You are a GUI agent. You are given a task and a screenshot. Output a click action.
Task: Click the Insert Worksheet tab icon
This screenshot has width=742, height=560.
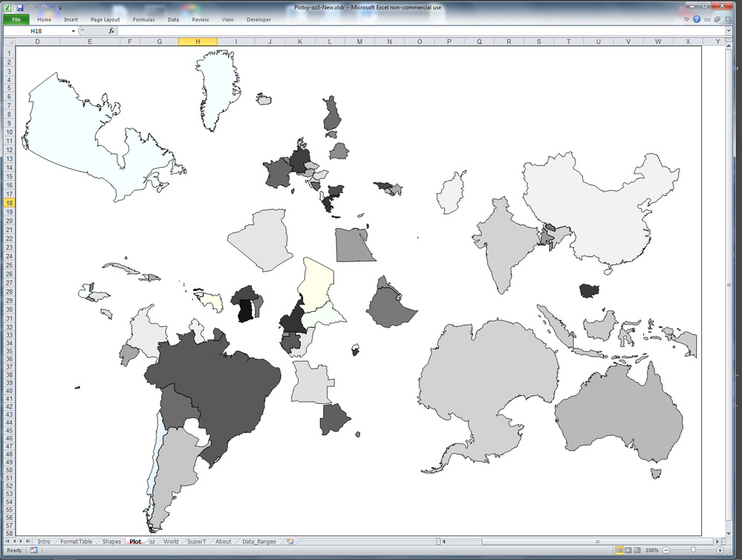coord(290,541)
